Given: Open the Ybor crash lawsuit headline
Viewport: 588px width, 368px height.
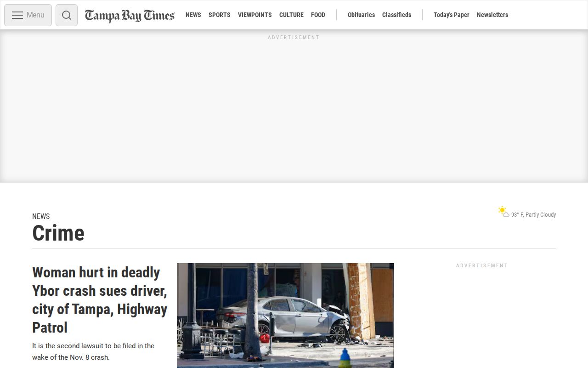Looking at the screenshot, I should coord(100,300).
